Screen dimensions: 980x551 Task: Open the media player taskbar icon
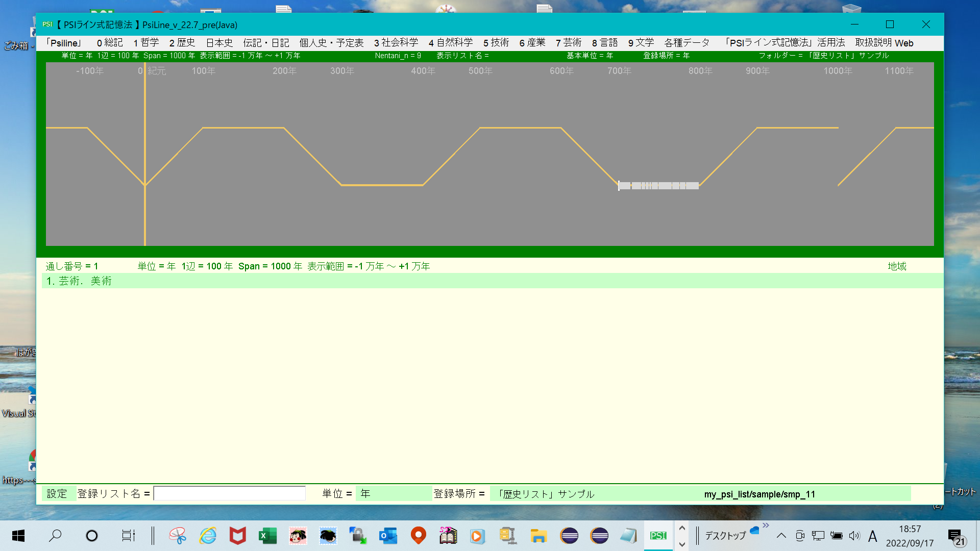coord(478,536)
